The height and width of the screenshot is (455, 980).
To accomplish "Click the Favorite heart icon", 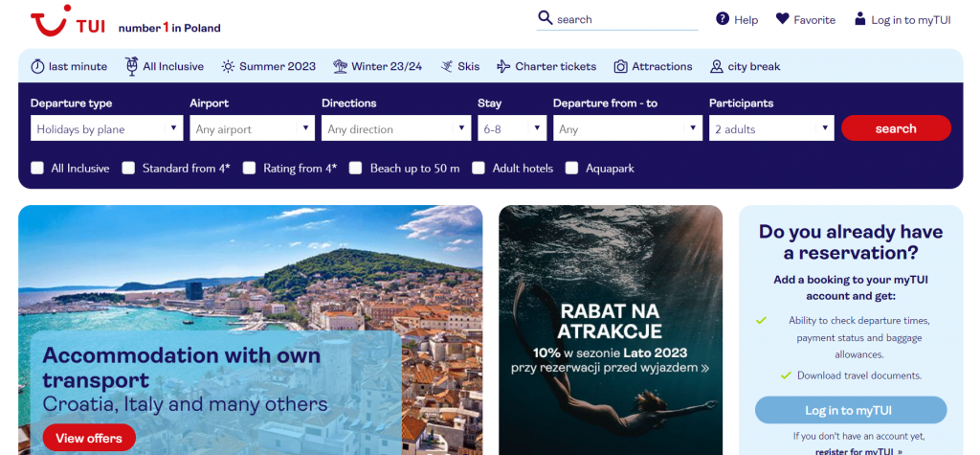I will 783,19.
